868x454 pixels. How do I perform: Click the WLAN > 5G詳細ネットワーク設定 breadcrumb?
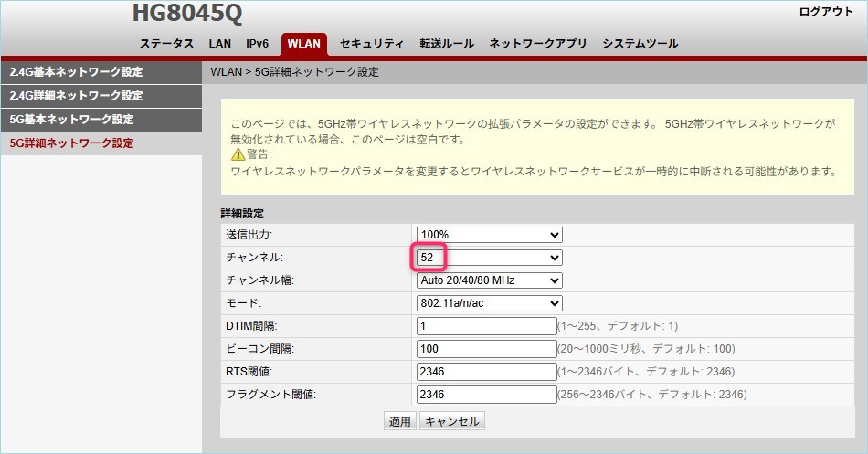tap(294, 72)
